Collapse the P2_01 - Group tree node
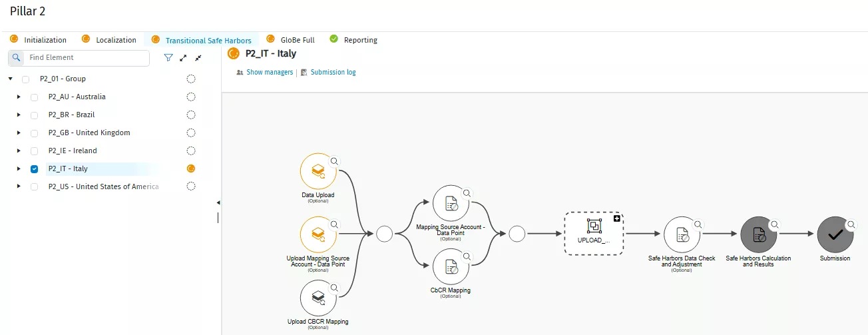 point(10,79)
